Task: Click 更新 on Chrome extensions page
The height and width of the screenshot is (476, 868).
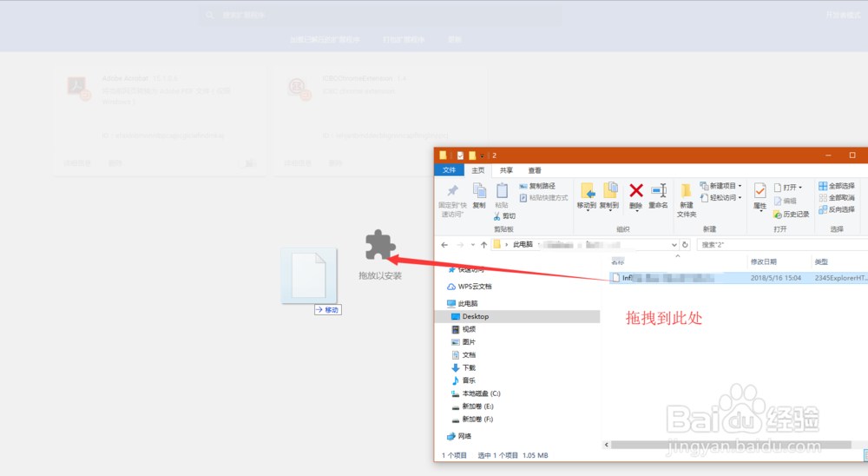Action: 455,40
